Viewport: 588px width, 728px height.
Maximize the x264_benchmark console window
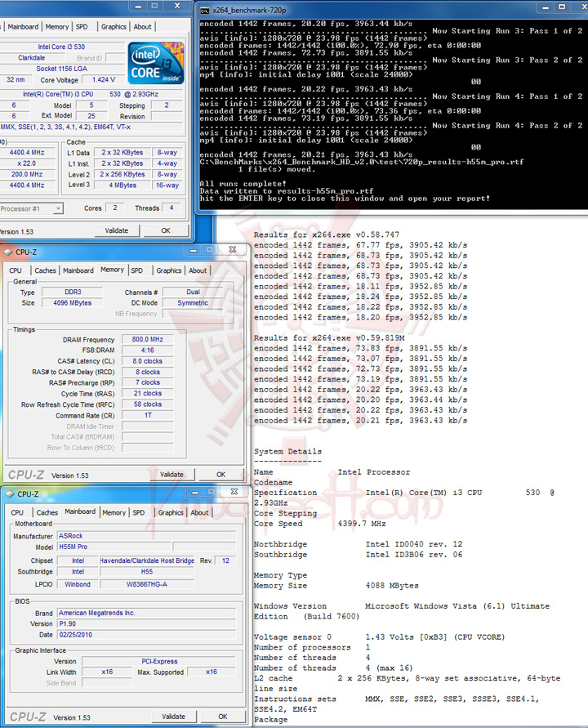562,7
